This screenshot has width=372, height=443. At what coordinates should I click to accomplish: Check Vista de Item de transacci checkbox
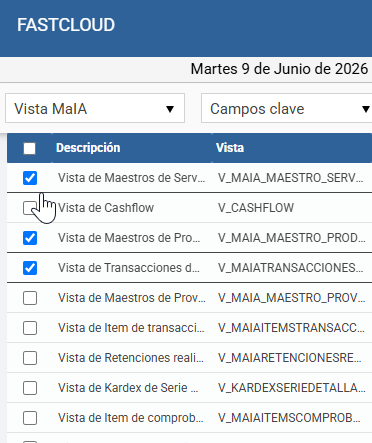click(30, 328)
